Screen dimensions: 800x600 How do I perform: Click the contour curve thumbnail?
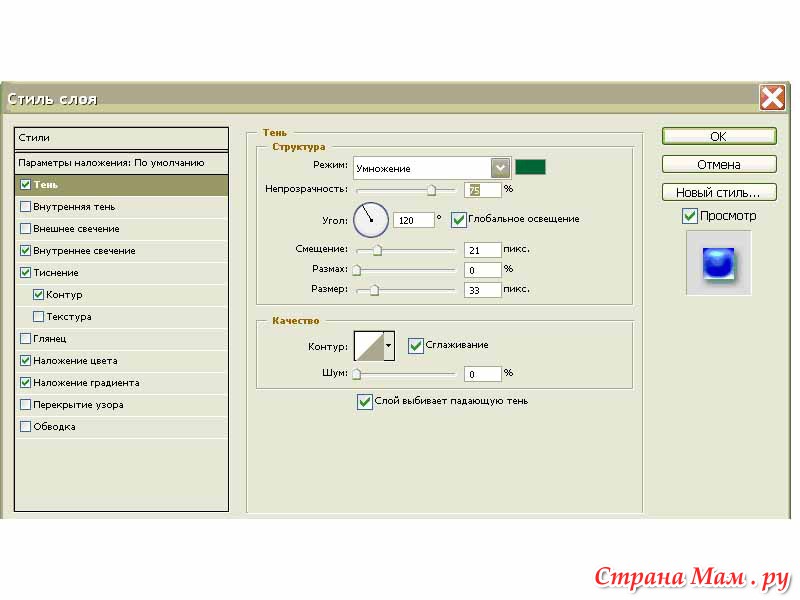(x=369, y=346)
